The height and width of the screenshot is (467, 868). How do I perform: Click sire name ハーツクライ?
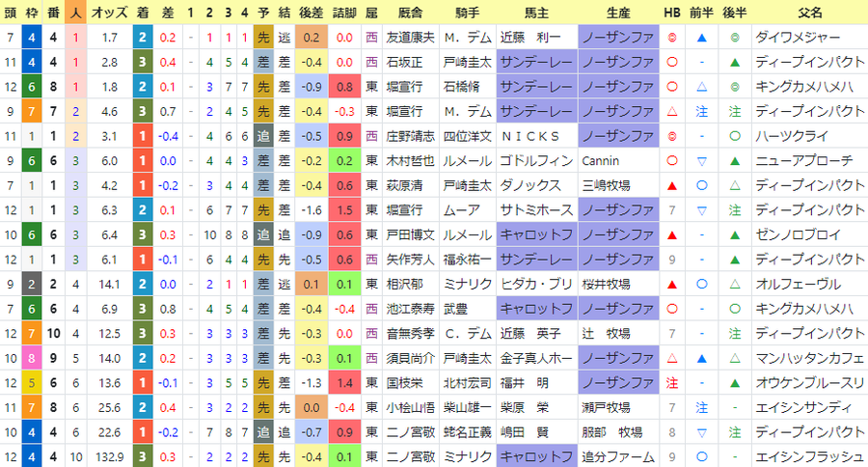click(x=792, y=136)
